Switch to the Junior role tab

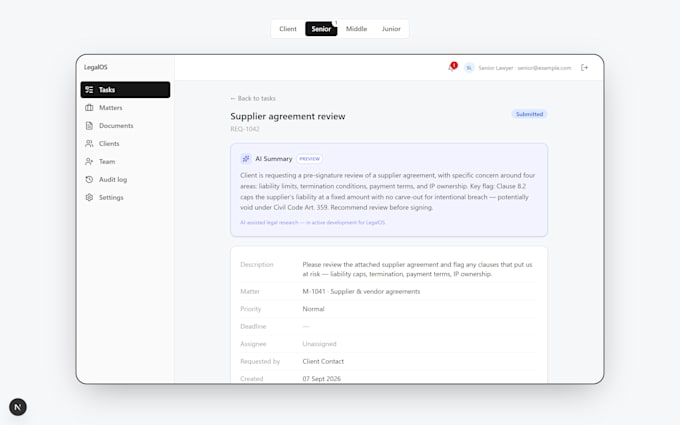pyautogui.click(x=391, y=29)
